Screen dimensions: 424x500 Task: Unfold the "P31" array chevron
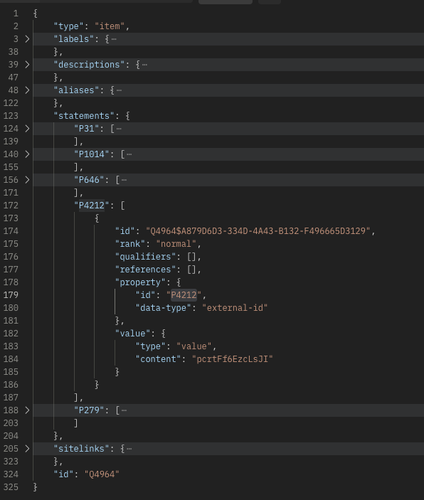pos(27,129)
